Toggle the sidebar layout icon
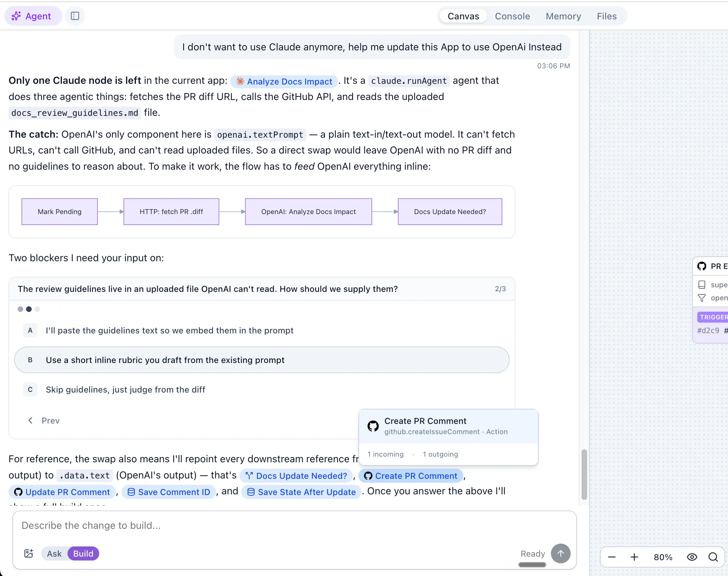Screen dimensions: 728x576 click(x=75, y=16)
